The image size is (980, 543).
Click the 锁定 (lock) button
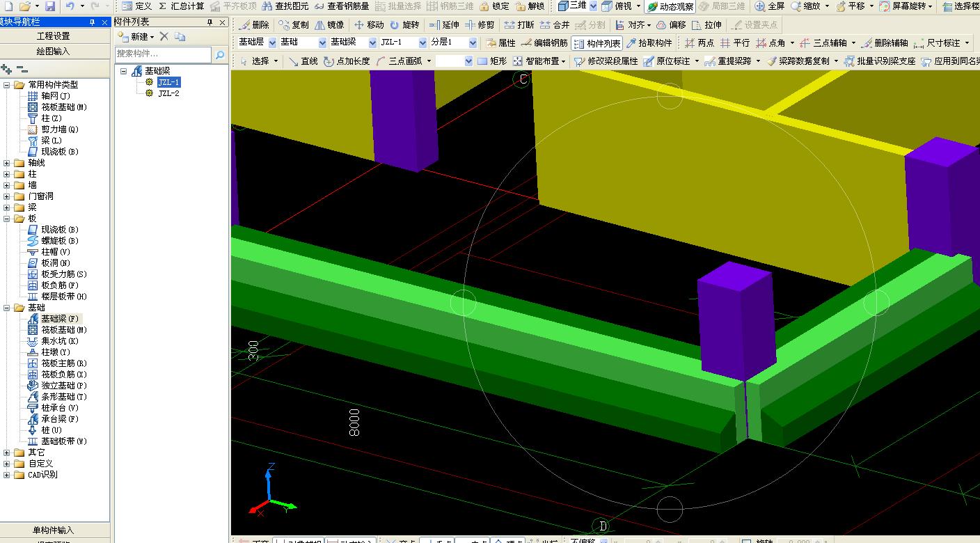point(494,6)
